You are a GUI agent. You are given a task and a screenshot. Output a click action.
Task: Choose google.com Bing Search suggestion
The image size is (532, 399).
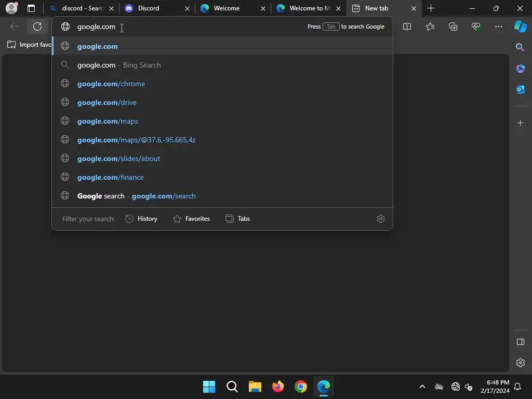(222, 65)
